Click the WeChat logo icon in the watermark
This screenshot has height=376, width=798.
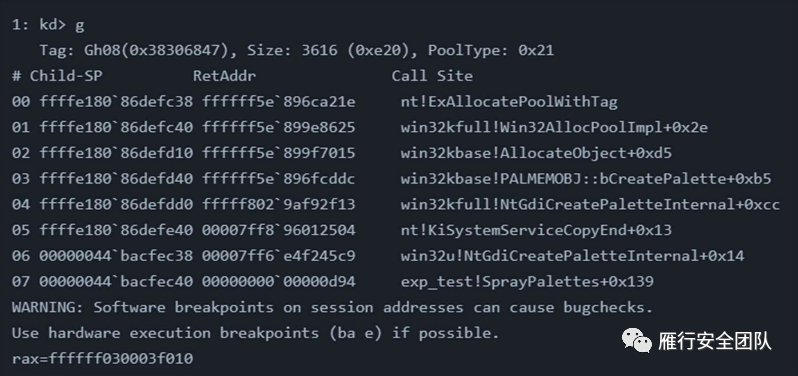(x=636, y=340)
